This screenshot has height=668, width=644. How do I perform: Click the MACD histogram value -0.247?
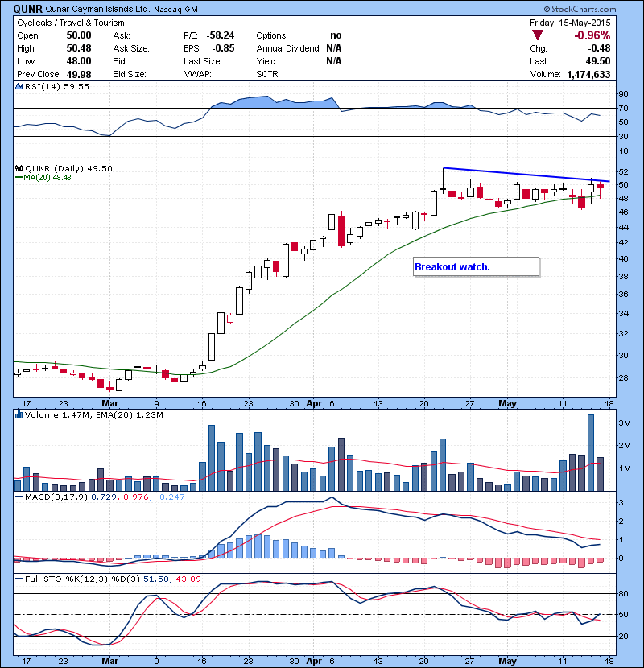click(170, 497)
